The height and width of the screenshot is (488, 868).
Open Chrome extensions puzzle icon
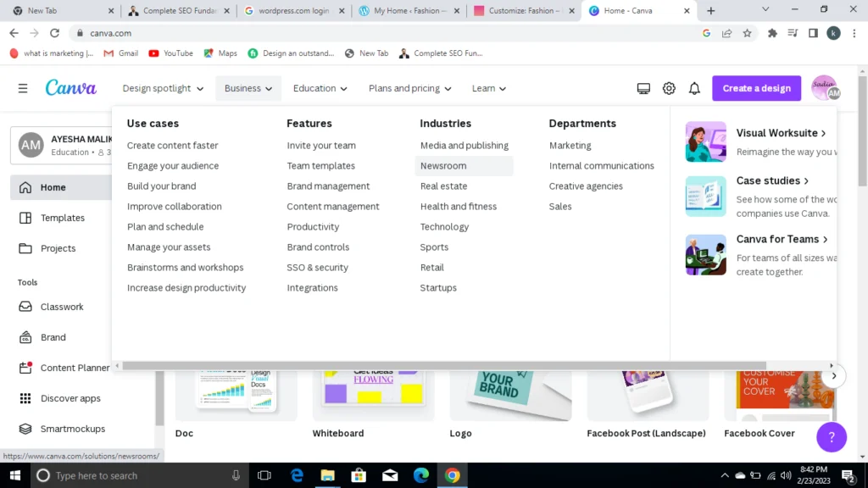click(x=772, y=33)
